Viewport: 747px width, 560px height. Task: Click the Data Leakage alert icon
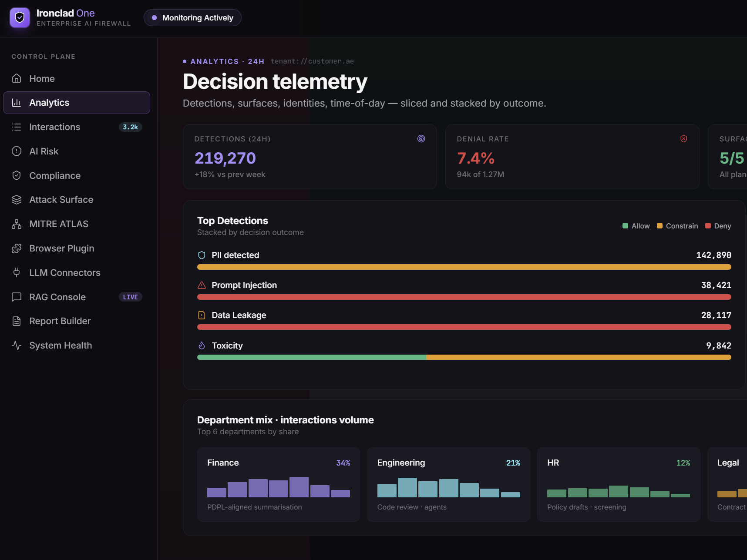[202, 315]
